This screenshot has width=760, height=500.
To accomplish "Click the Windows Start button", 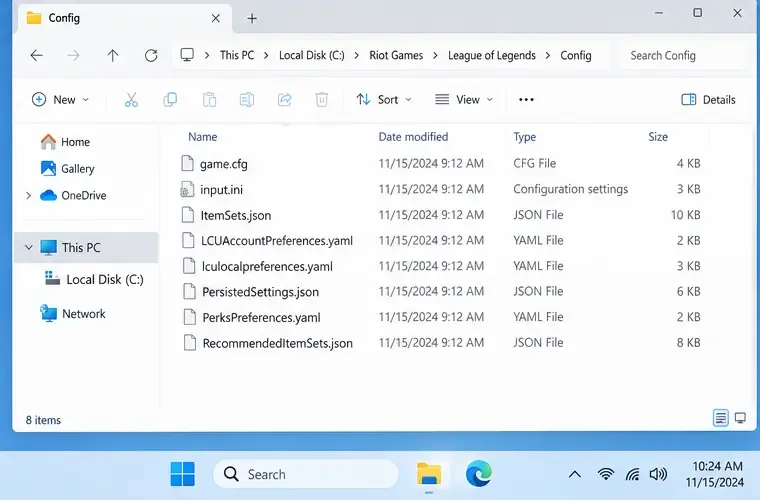I will coord(183,474).
